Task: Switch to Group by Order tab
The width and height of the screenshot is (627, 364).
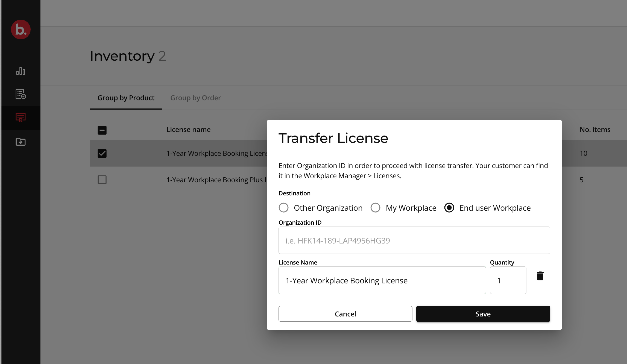Action: [x=196, y=98]
